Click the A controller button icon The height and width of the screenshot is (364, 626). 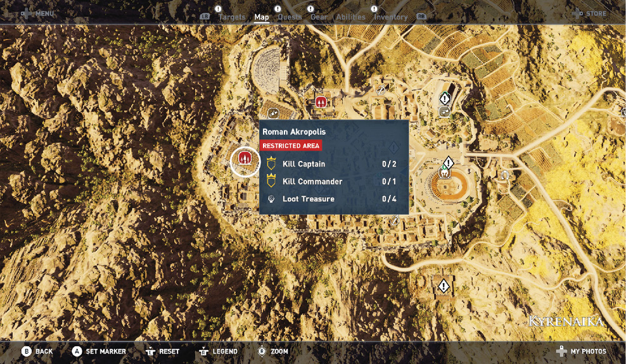77,351
